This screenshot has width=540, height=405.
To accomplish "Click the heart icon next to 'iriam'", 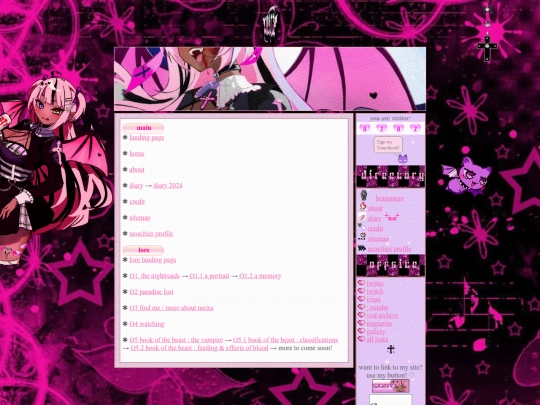I will click(361, 299).
